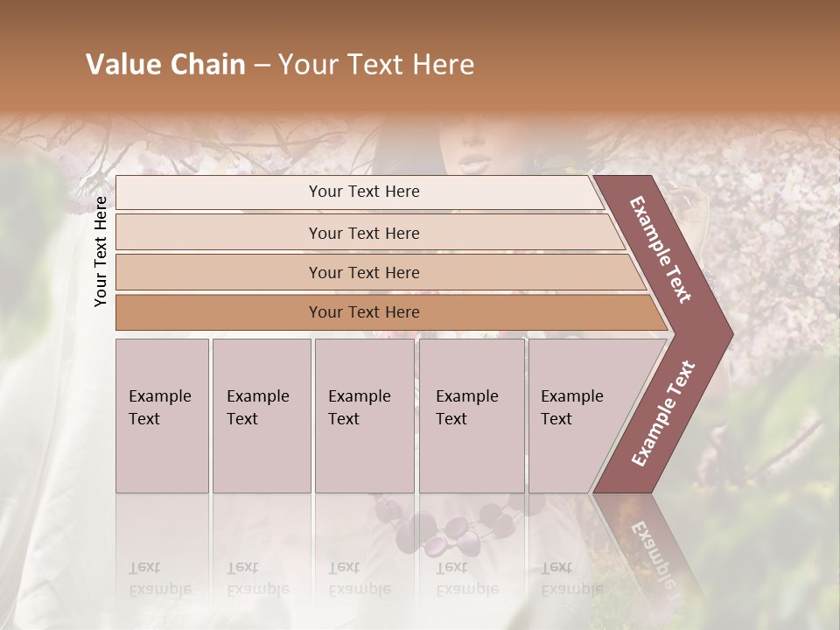Click the first "Example Text" box on the left
Viewport: 840px width, 630px height.
click(162, 415)
